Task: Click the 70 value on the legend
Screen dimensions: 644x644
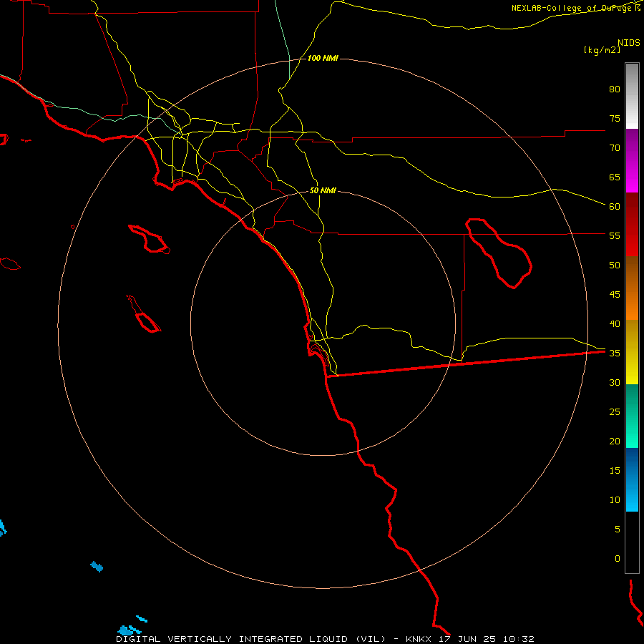Action: pos(615,148)
